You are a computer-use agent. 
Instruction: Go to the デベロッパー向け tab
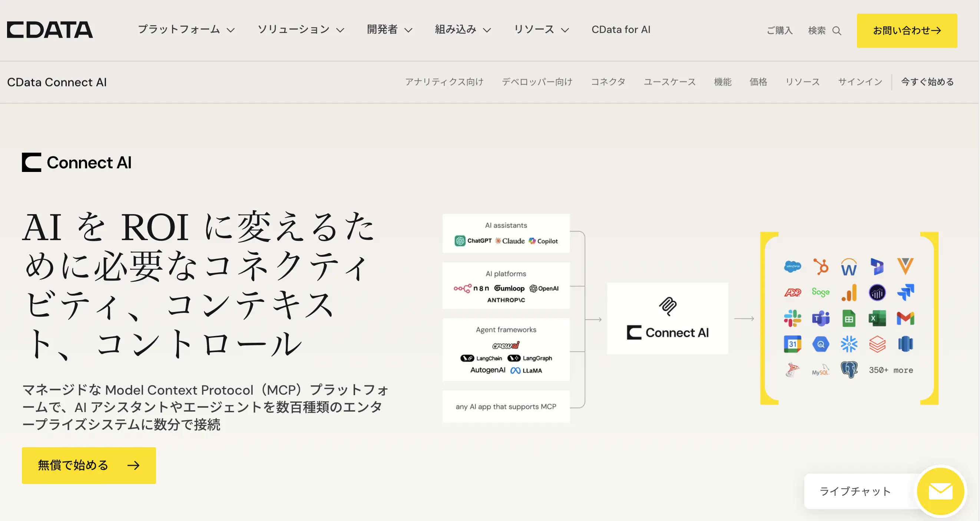click(537, 82)
